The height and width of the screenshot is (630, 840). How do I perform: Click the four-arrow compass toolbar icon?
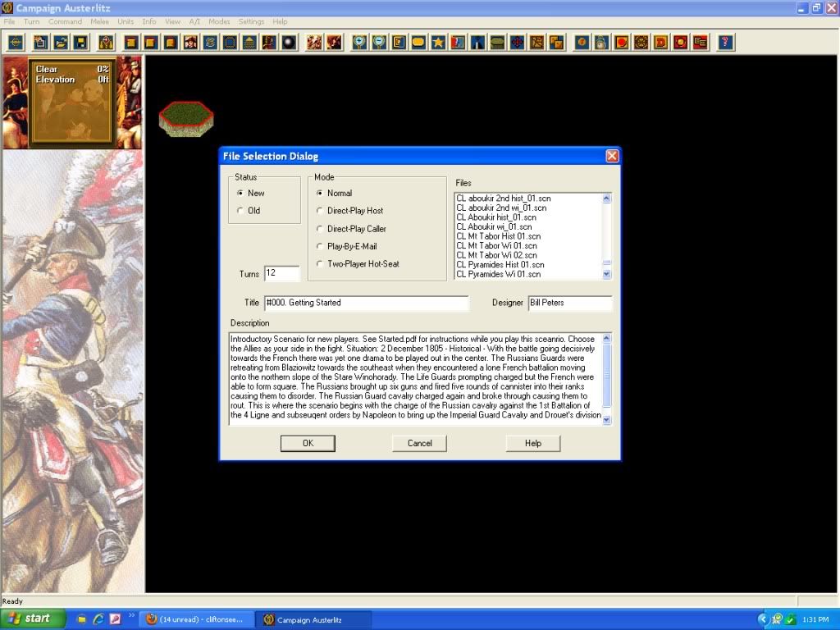(517, 43)
